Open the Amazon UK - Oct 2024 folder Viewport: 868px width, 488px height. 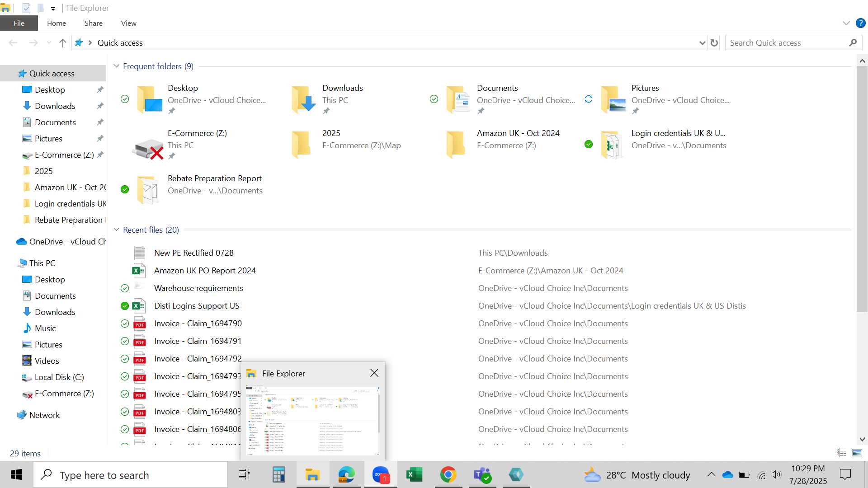click(x=456, y=145)
